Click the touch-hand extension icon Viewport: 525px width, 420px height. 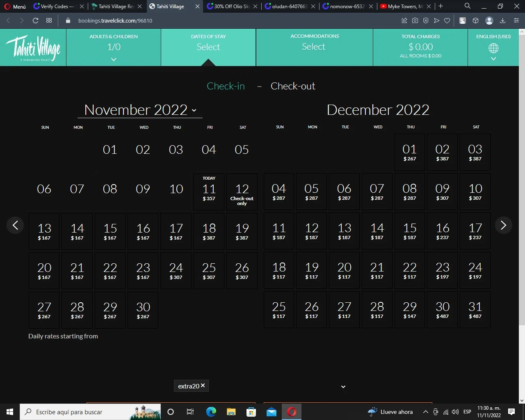463,21
